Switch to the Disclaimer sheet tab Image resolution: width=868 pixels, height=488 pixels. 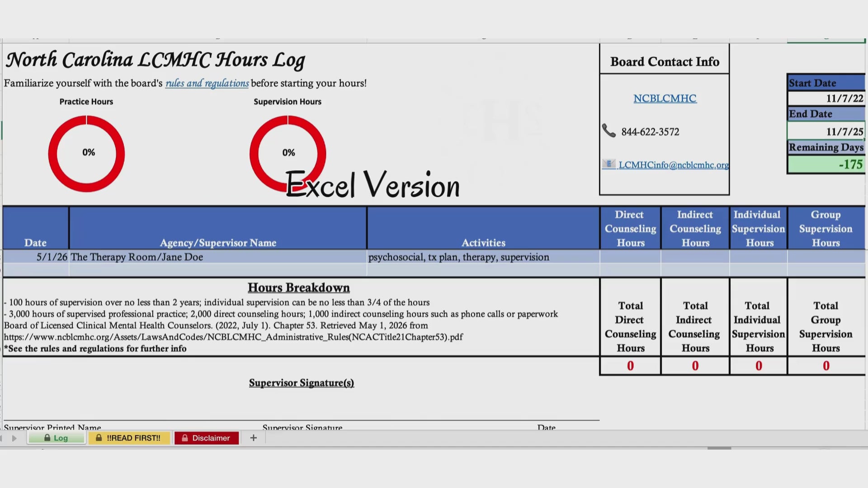click(207, 438)
